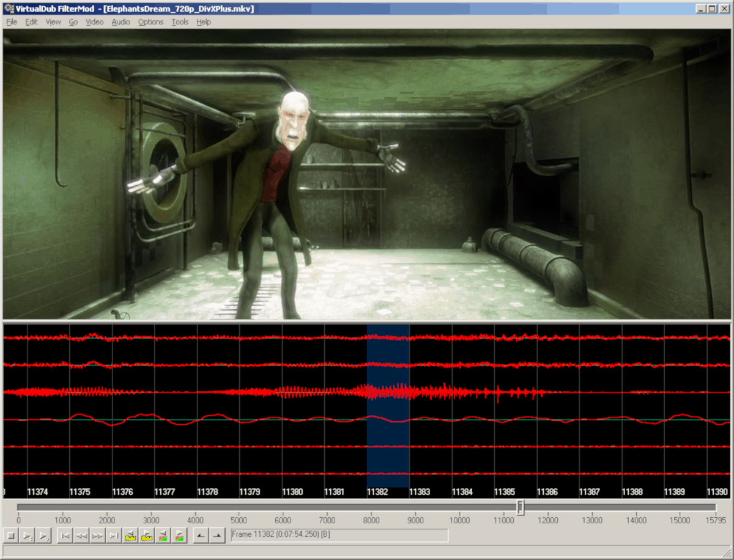Step backward one frame
The image size is (734, 560).
(81, 536)
